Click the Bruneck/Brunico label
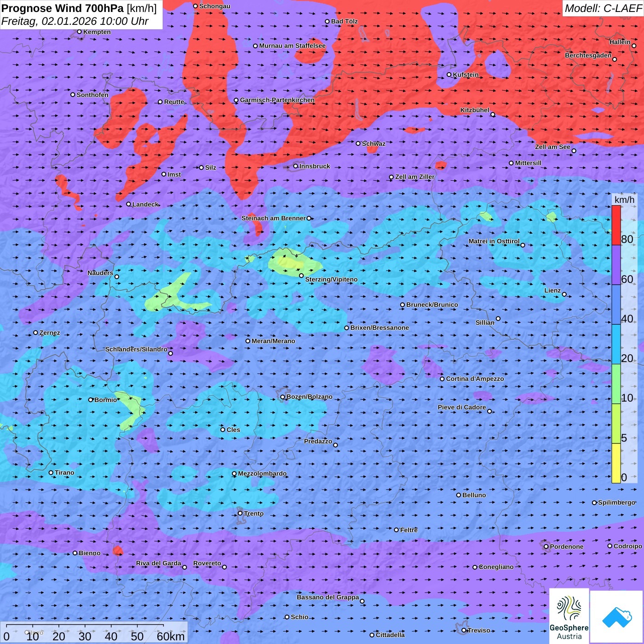This screenshot has width=644, height=644. click(432, 305)
